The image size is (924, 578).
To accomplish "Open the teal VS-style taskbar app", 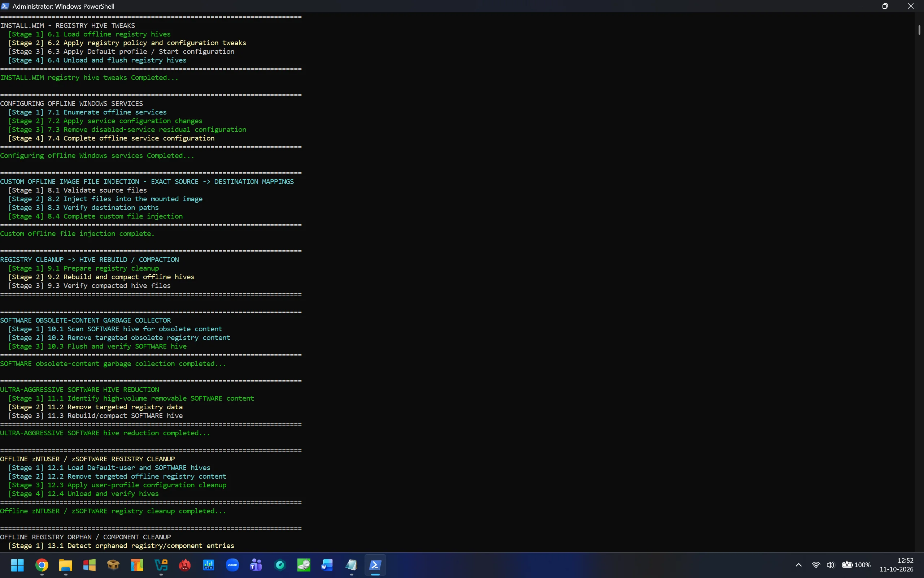I will [x=161, y=565].
